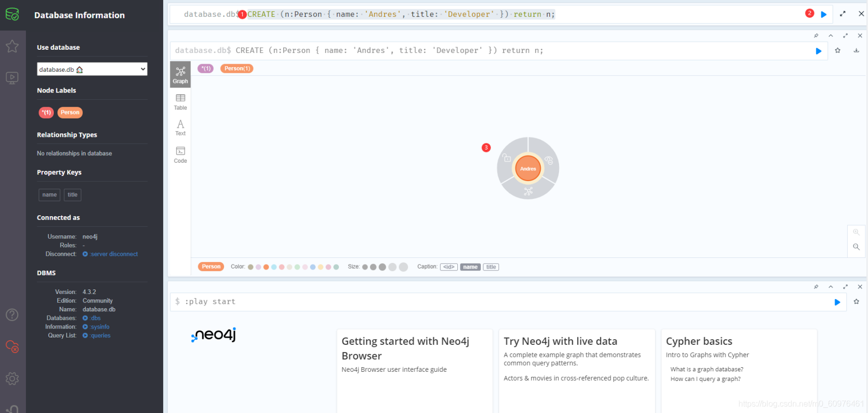Image resolution: width=868 pixels, height=413 pixels.
Task: Expand the main editor to fullscreen
Action: point(843,14)
